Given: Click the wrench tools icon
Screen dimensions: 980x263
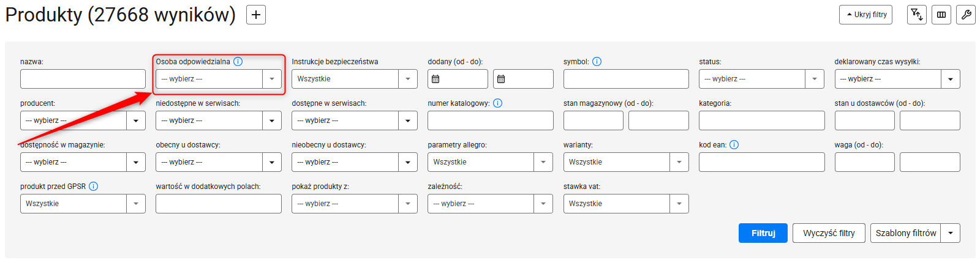Looking at the screenshot, I should (966, 15).
